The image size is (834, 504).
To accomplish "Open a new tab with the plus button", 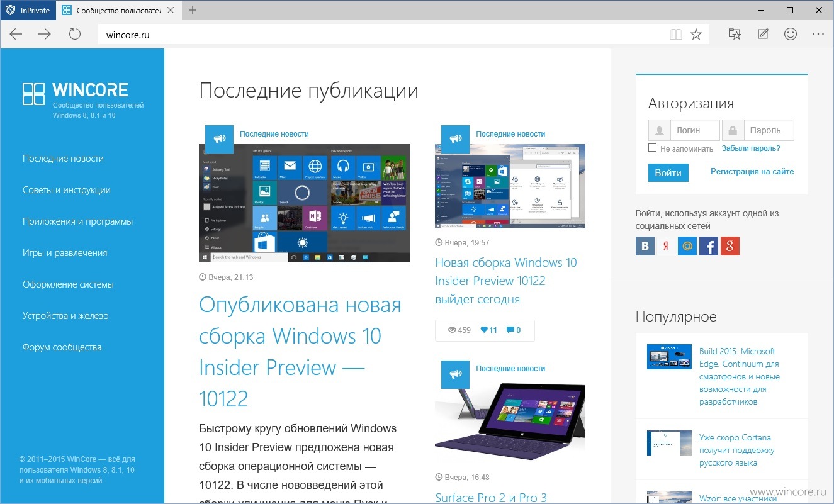I will point(193,10).
